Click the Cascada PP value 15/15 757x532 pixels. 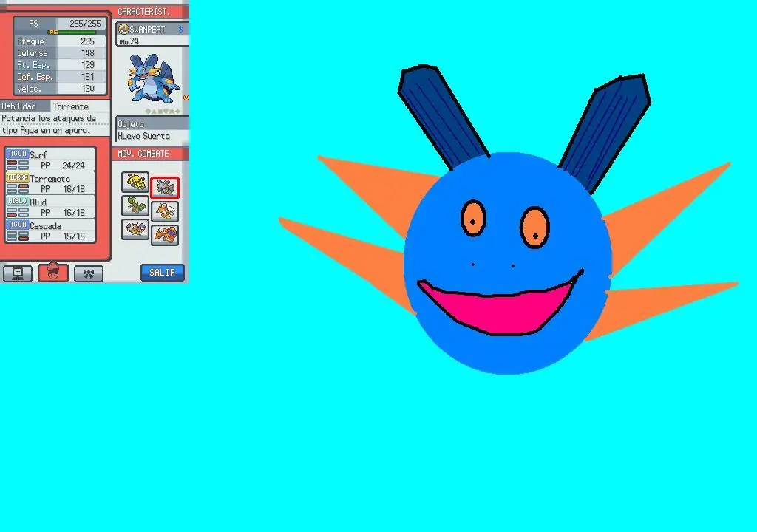[73, 236]
